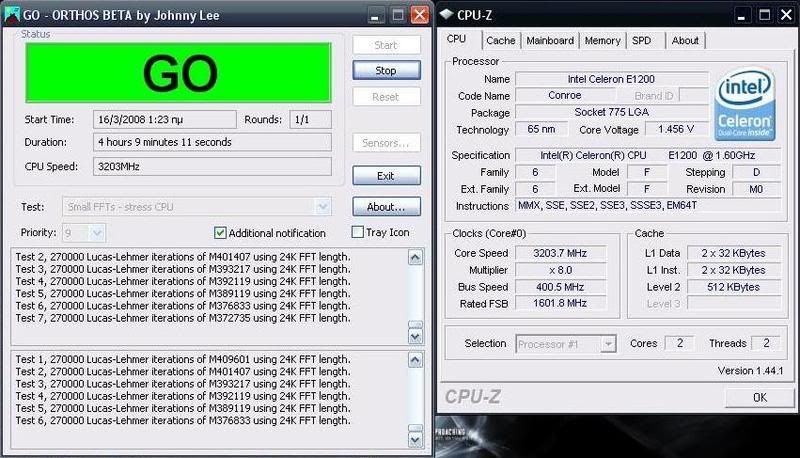Open the Test type dropdown
Viewport: 800px width, 458px height.
(x=322, y=207)
